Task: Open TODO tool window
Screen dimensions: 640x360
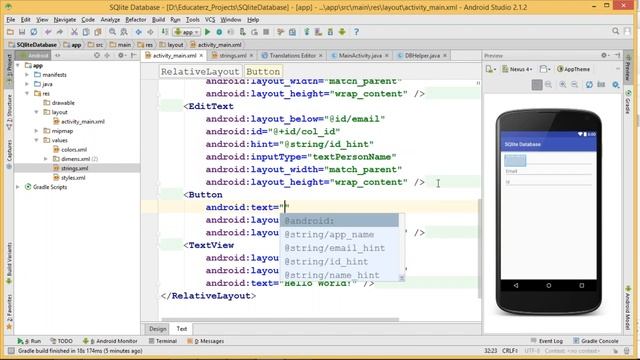Action: (x=61, y=341)
